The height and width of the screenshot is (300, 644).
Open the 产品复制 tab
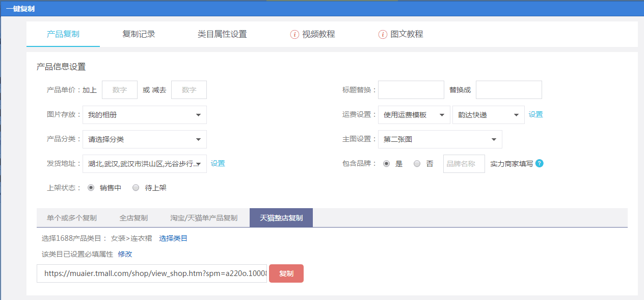pos(63,34)
